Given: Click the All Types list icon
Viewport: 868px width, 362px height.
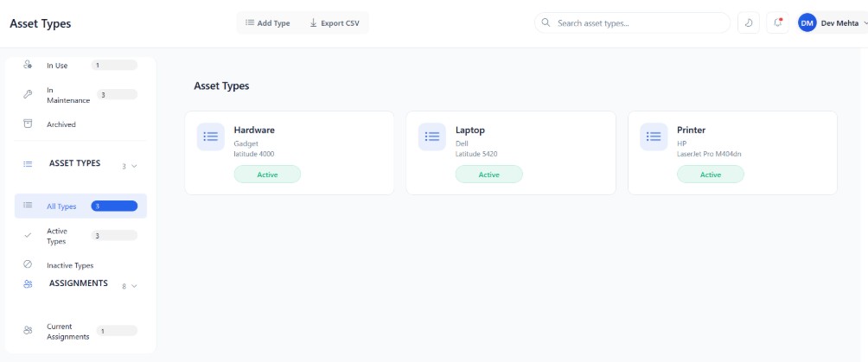Looking at the screenshot, I should 28,206.
